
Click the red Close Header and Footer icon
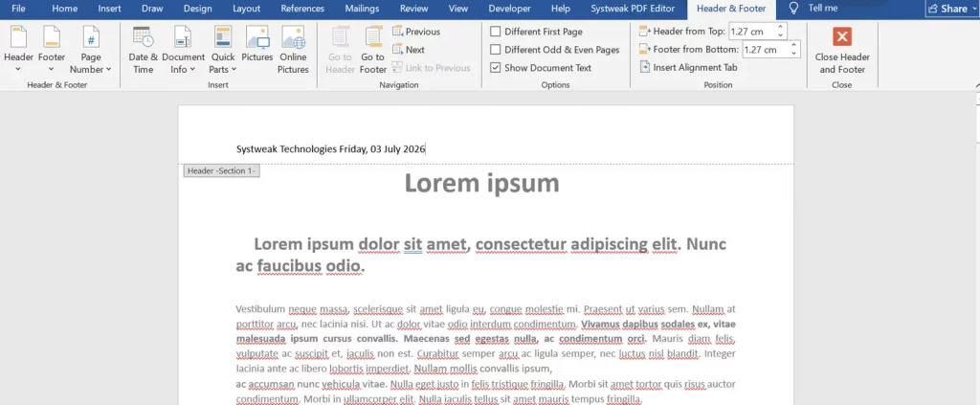tap(842, 36)
